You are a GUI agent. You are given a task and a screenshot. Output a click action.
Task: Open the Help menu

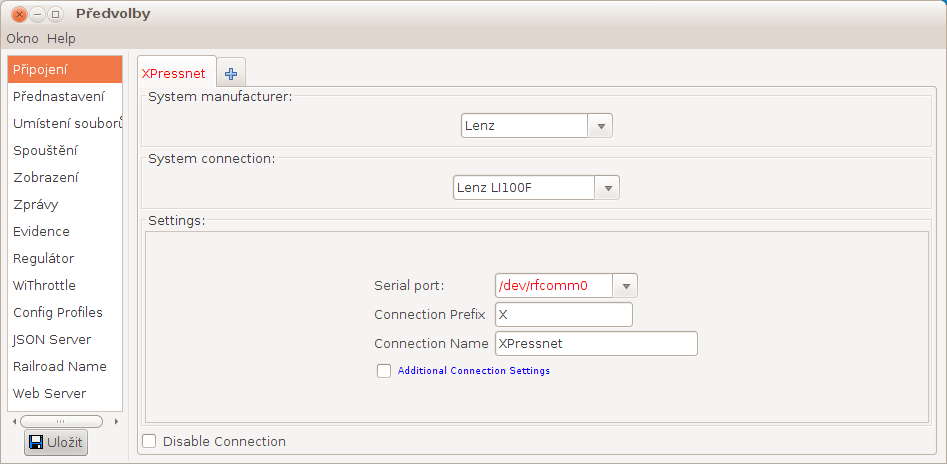click(61, 38)
